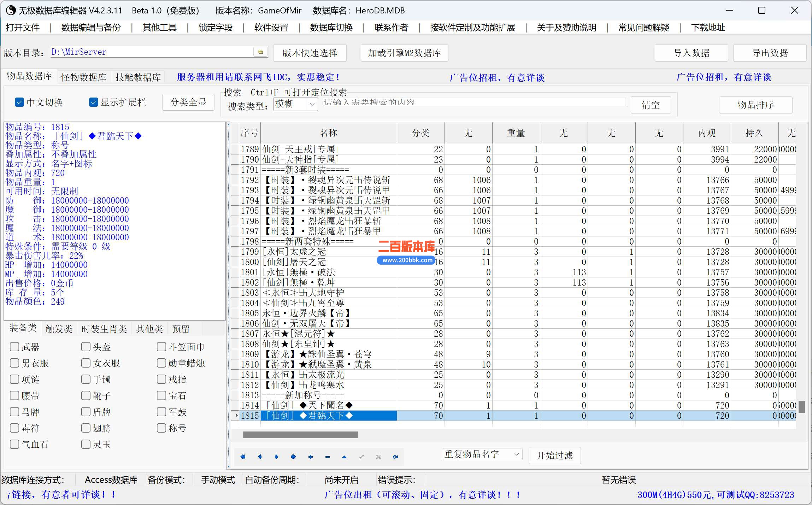Click the 物品排序 button
This screenshot has width=812, height=505.
(756, 105)
